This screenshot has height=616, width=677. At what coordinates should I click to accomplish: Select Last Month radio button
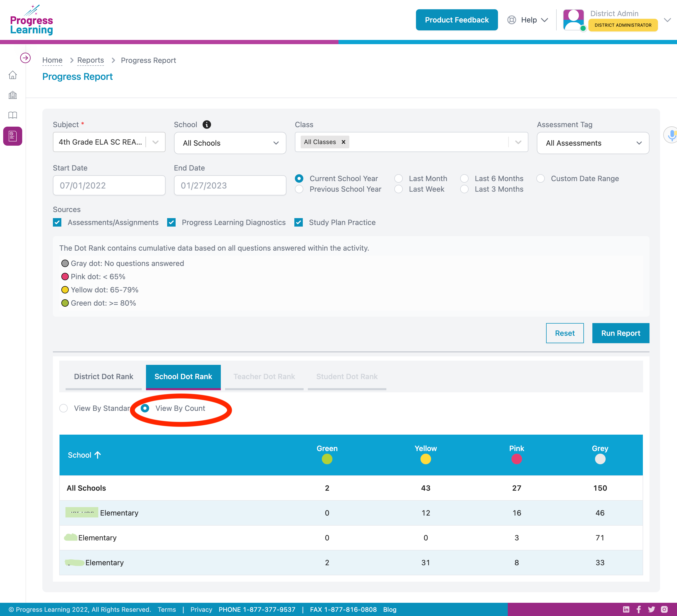click(x=398, y=178)
